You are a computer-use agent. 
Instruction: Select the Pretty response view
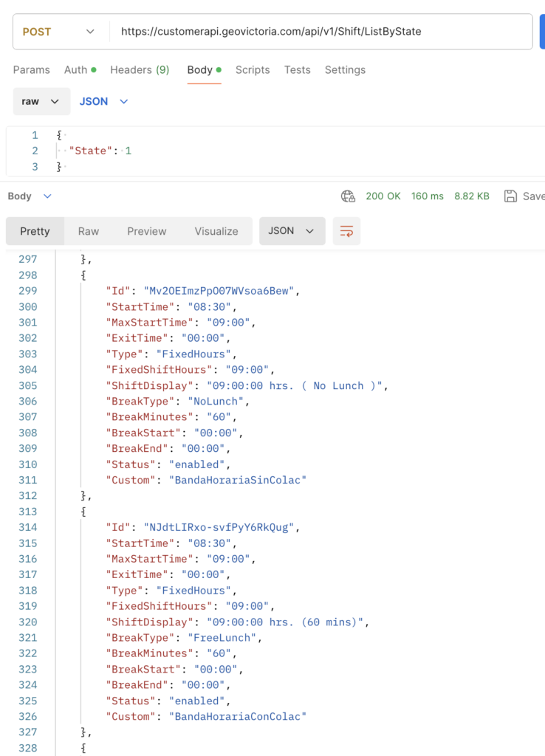35,231
